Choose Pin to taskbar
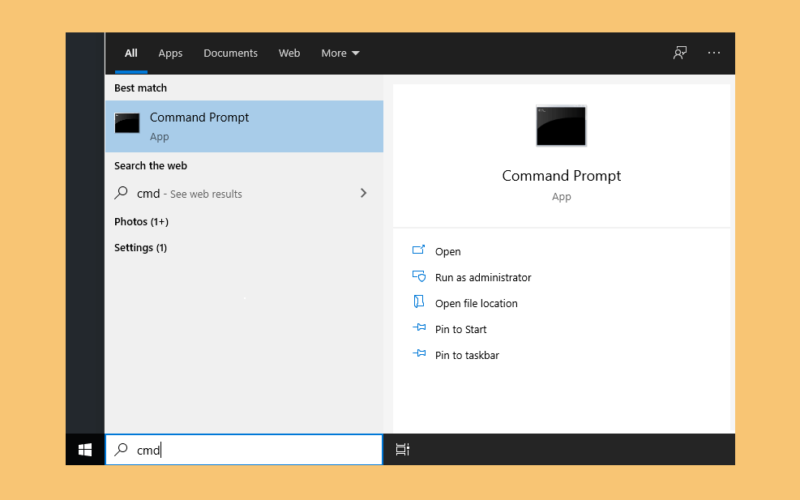This screenshot has width=800, height=500. [467, 356]
